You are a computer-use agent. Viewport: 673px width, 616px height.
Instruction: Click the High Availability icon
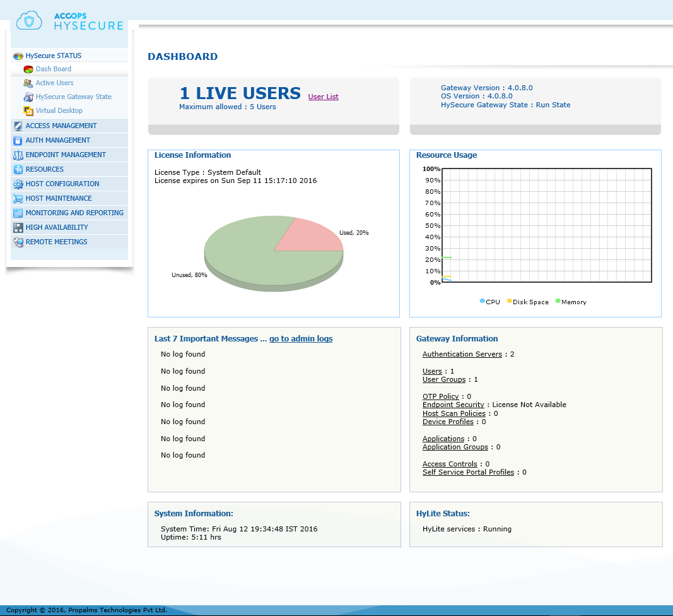18,228
